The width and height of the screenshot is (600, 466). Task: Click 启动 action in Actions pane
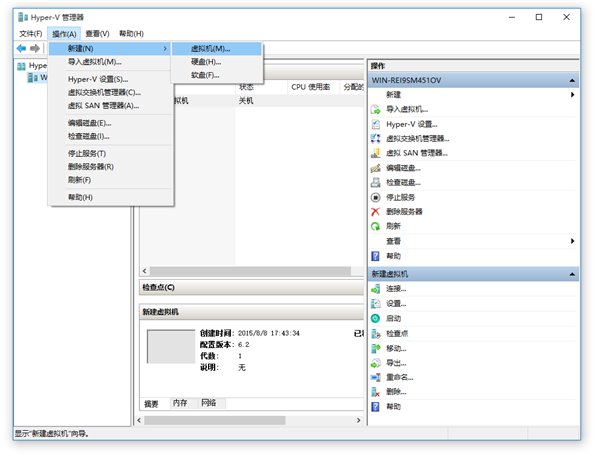click(x=393, y=318)
